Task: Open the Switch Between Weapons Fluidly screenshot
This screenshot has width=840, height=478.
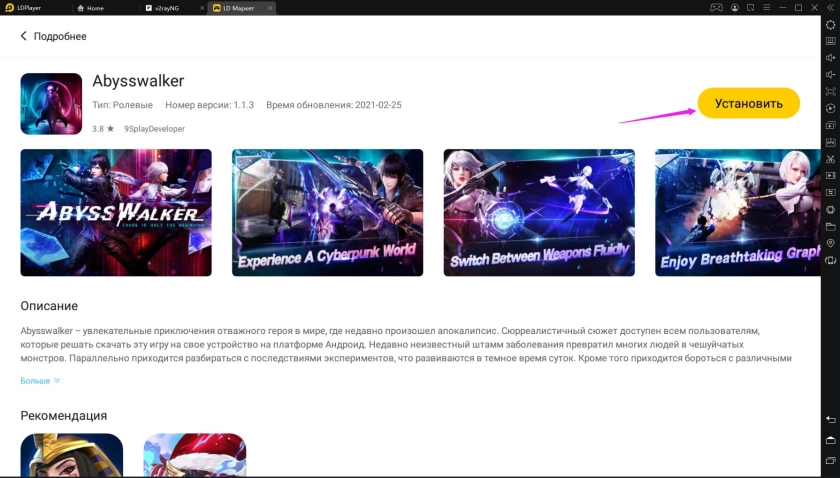Action: [539, 212]
